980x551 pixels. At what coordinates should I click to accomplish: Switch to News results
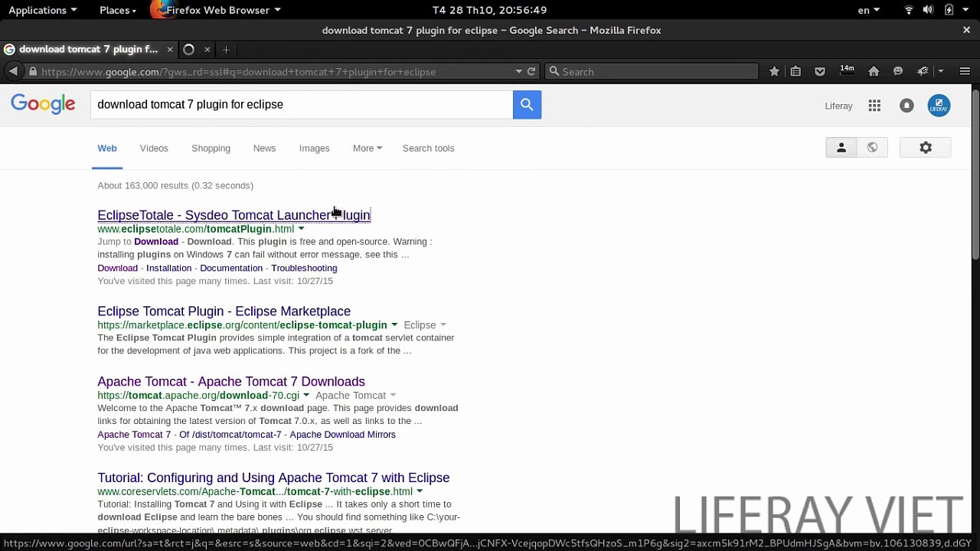click(x=264, y=148)
